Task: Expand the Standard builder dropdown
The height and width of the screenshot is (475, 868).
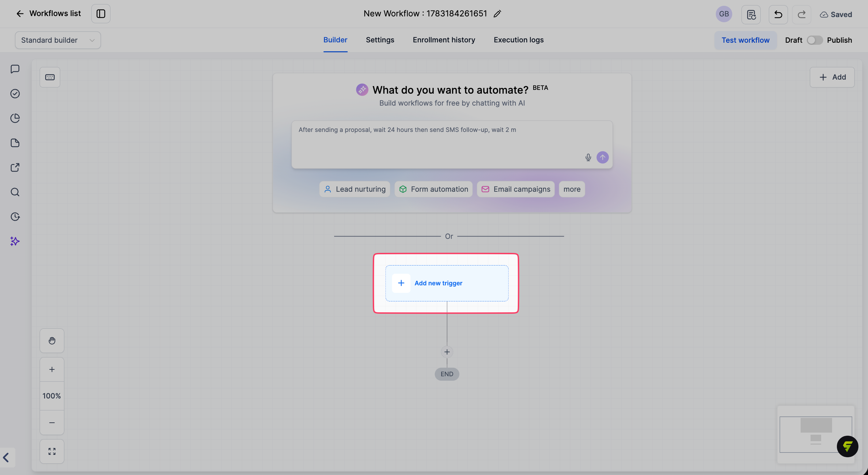Action: 58,40
